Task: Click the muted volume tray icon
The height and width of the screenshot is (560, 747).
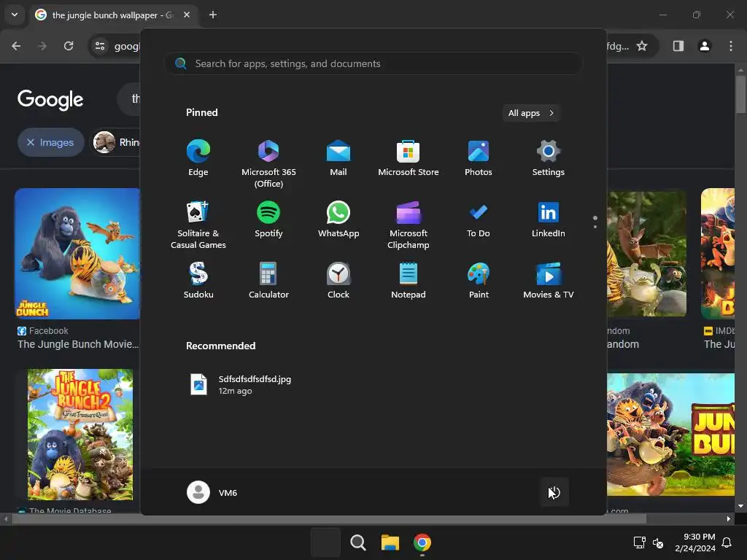Action: point(658,542)
